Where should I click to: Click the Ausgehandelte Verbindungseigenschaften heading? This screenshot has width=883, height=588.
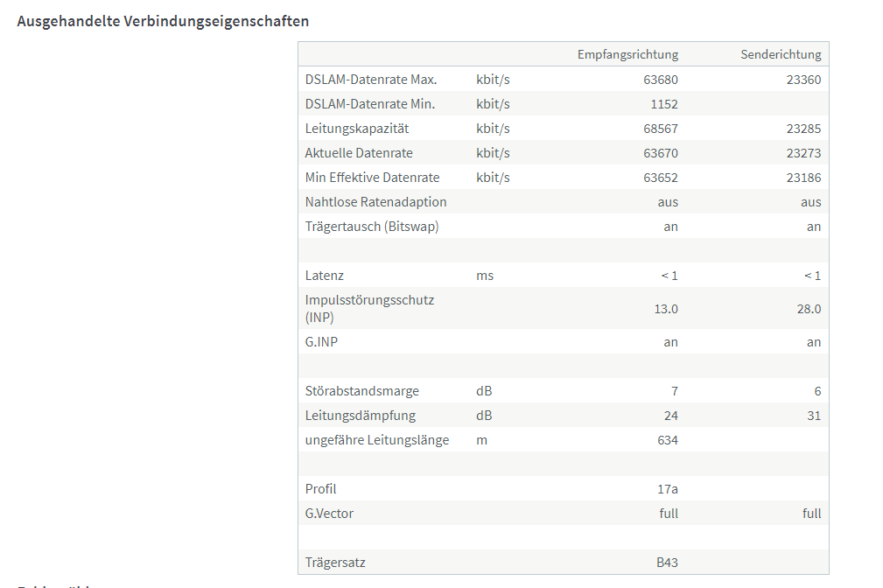click(x=163, y=21)
